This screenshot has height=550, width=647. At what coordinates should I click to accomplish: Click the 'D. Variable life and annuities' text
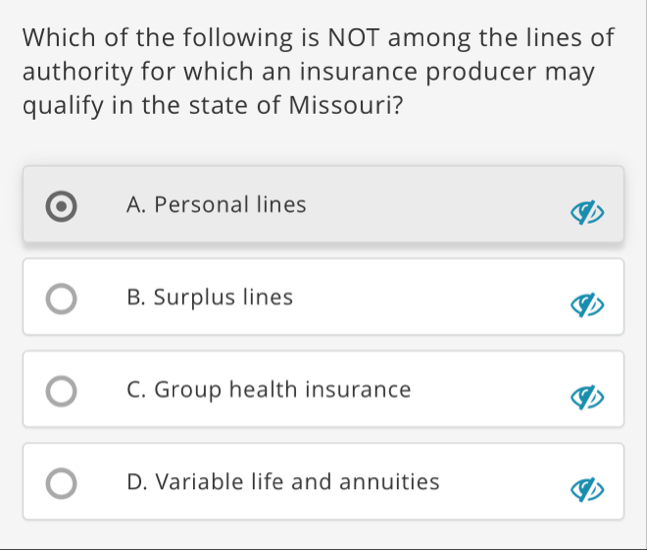tap(283, 482)
